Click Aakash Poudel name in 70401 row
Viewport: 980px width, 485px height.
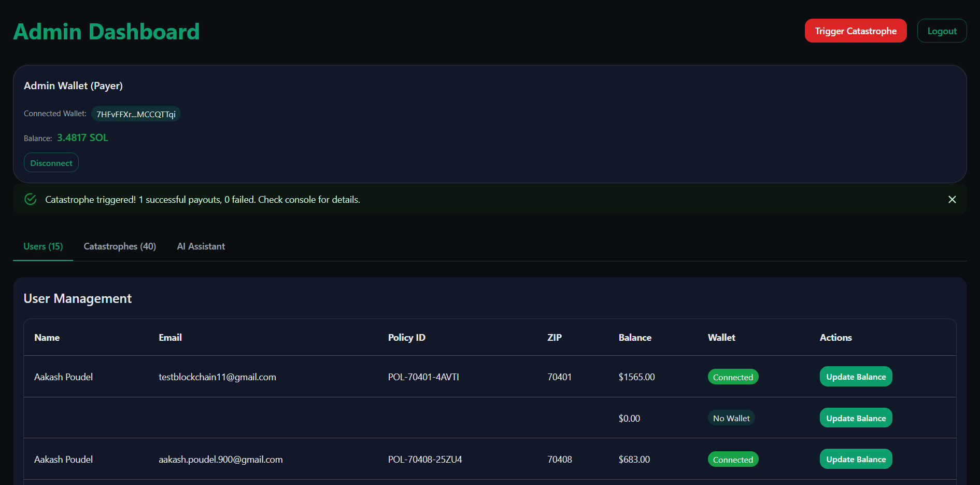tap(63, 377)
